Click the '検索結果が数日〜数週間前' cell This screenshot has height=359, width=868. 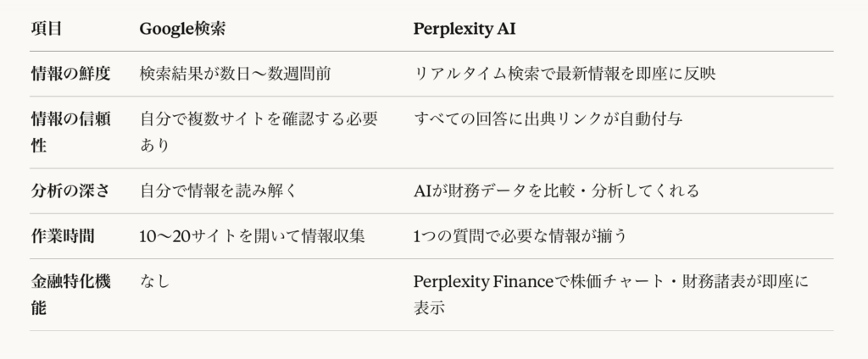[235, 74]
